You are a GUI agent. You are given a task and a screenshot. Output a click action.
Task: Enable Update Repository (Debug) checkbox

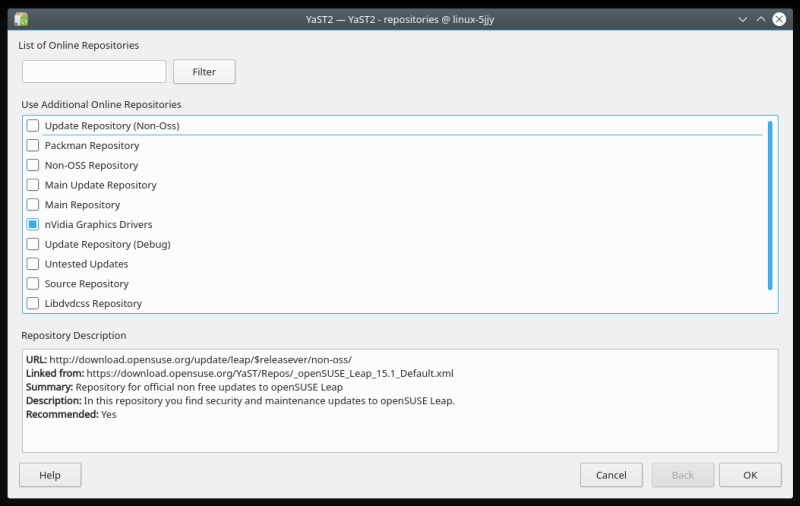click(33, 244)
